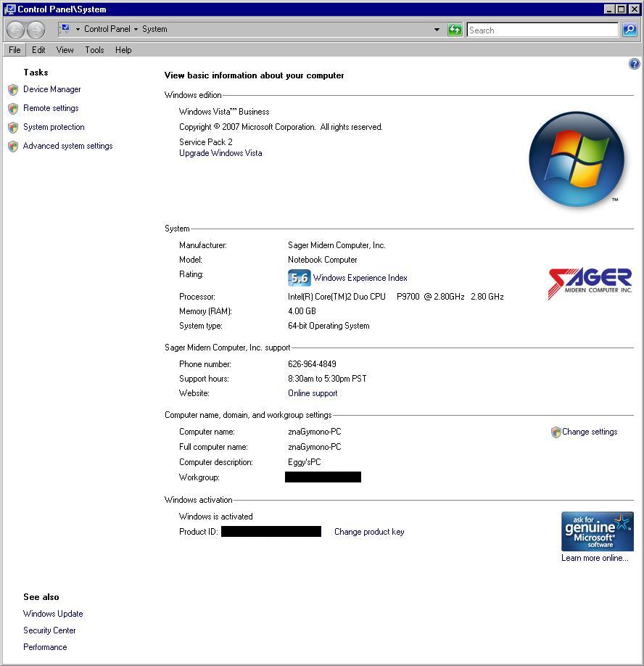The width and height of the screenshot is (644, 666).
Task: Select the manufacturer Sager Midern Computer, Inc. value
Action: (337, 245)
